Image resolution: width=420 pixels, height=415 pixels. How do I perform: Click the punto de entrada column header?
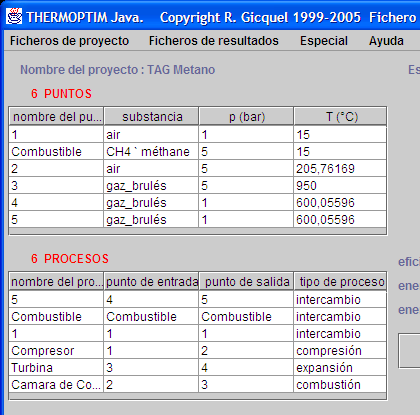151,282
